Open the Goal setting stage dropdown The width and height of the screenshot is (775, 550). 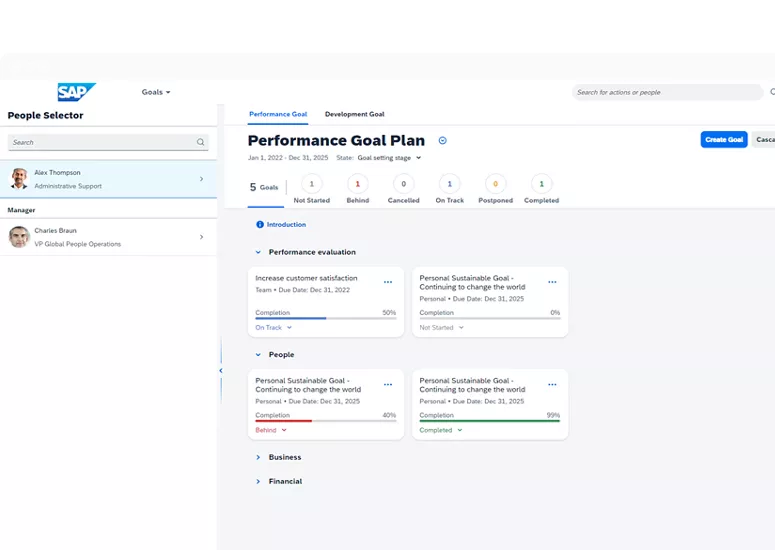pos(389,158)
